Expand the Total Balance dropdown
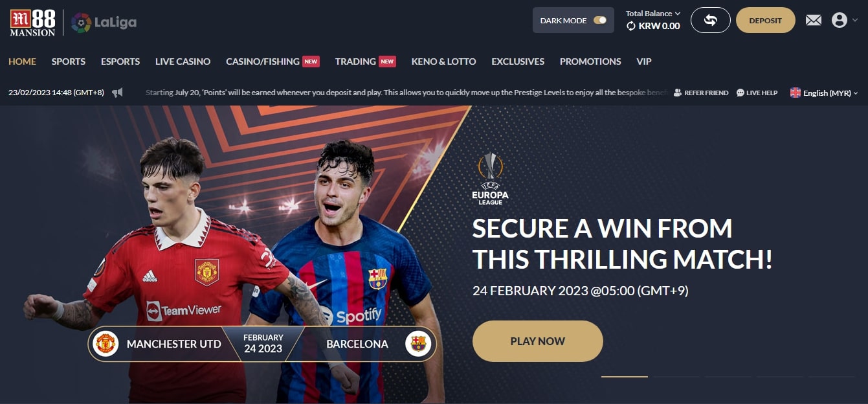Viewport: 868px width, 404px height. coord(653,14)
